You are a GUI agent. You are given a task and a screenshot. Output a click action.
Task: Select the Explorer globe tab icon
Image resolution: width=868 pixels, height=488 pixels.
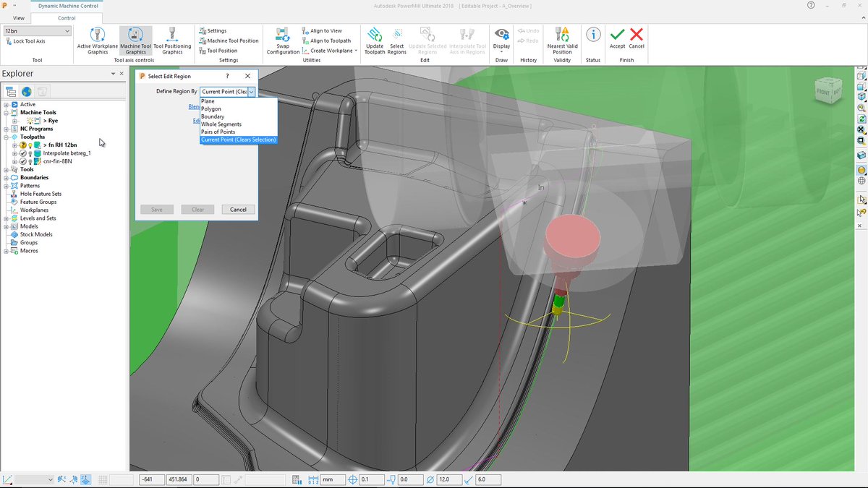[x=27, y=91]
